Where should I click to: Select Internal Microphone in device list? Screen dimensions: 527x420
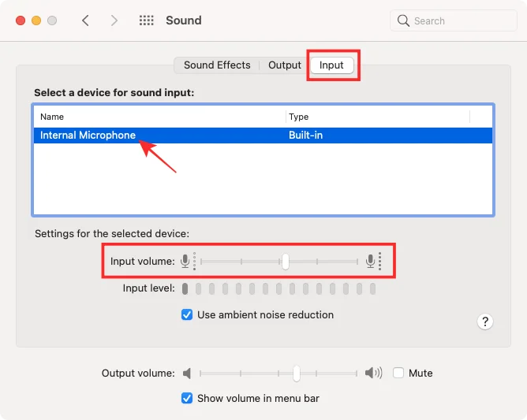tap(88, 136)
